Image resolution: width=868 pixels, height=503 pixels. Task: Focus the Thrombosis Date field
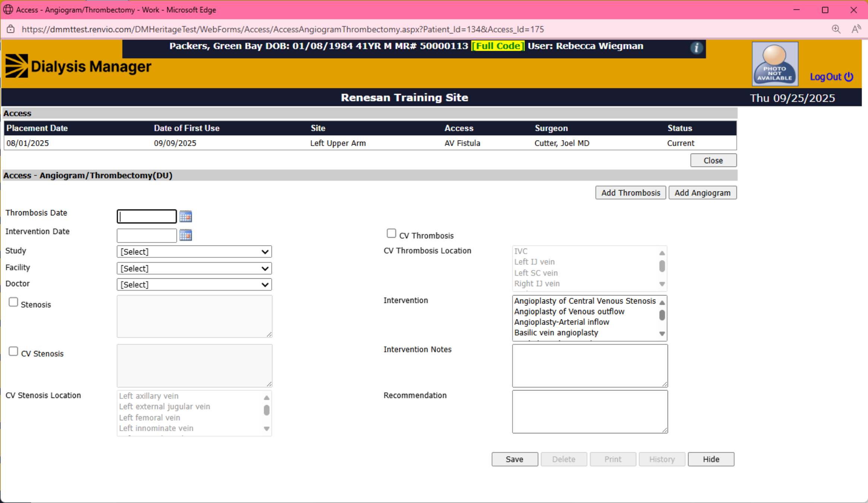(147, 216)
